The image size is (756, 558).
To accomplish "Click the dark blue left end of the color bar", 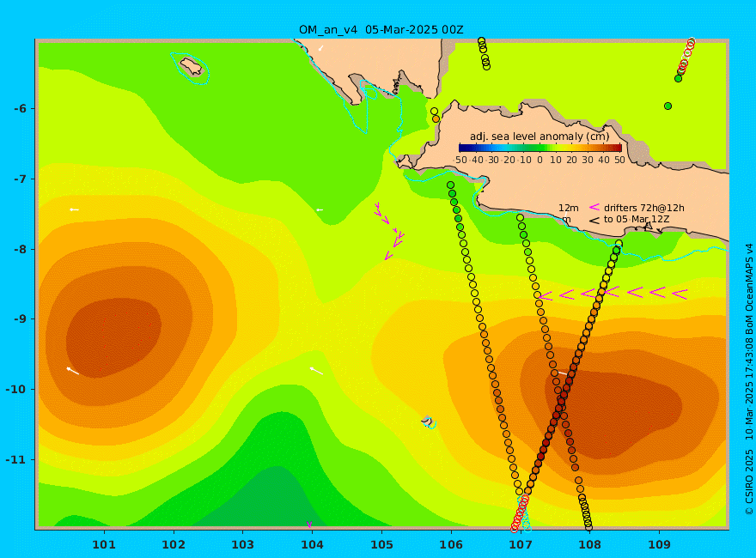I will point(464,148).
